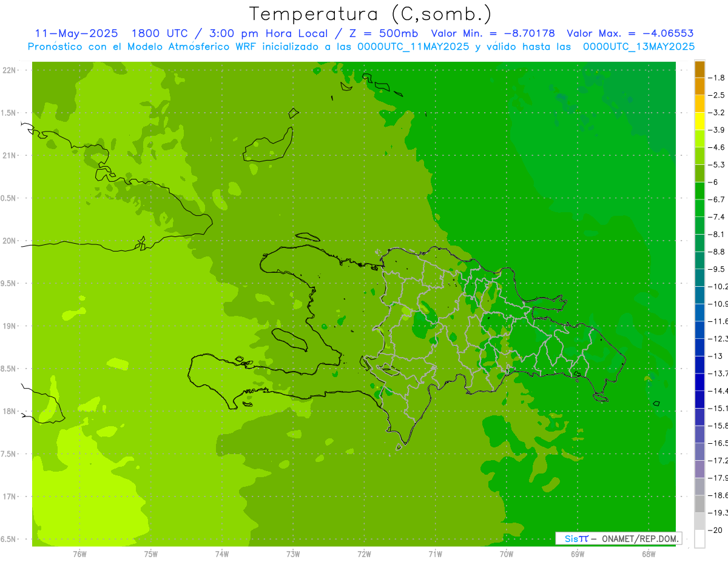Click the '69W' longitude label
The width and height of the screenshot is (728, 562).
(x=578, y=554)
